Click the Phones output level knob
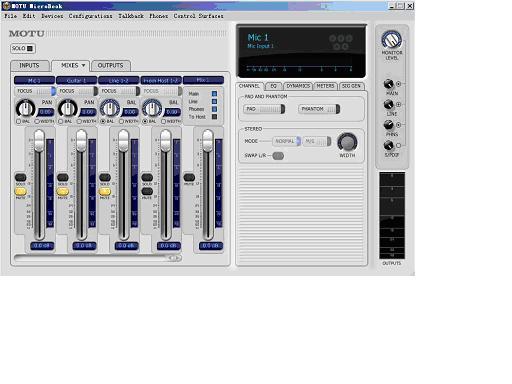The width and height of the screenshot is (512, 384). (389, 125)
